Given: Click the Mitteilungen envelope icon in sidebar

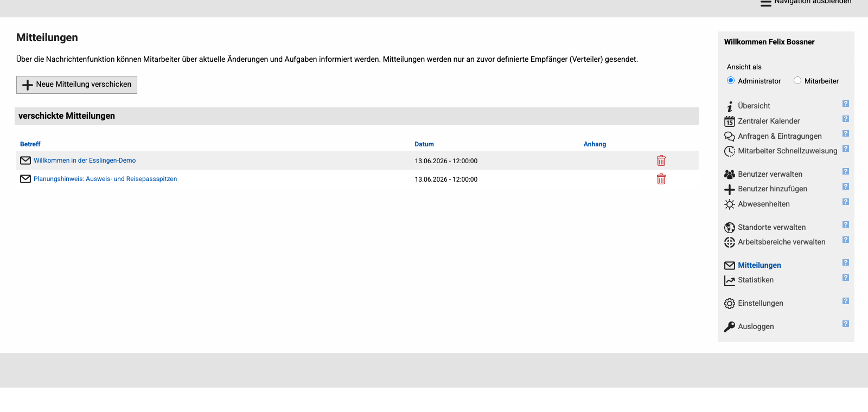Looking at the screenshot, I should pos(730,266).
